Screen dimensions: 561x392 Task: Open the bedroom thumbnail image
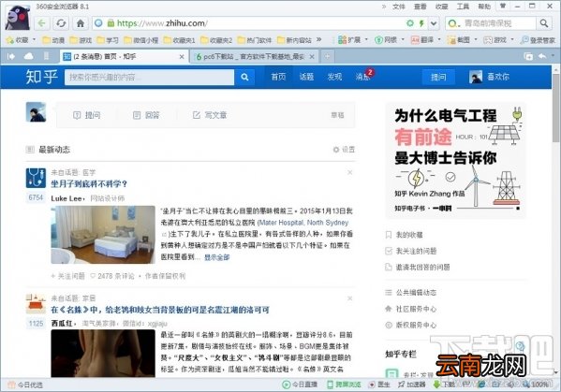coord(103,235)
